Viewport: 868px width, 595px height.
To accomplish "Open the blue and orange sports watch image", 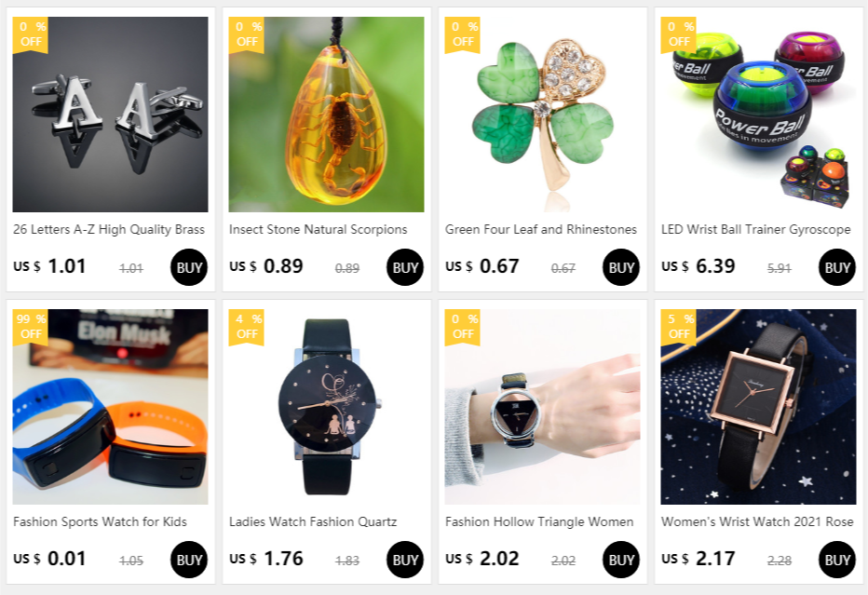I will point(110,407).
